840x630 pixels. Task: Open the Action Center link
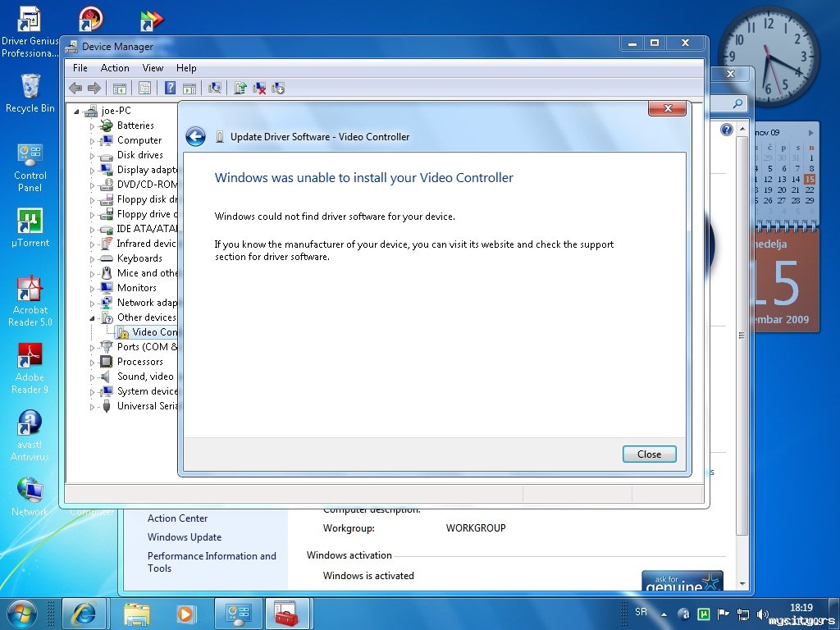click(x=177, y=518)
